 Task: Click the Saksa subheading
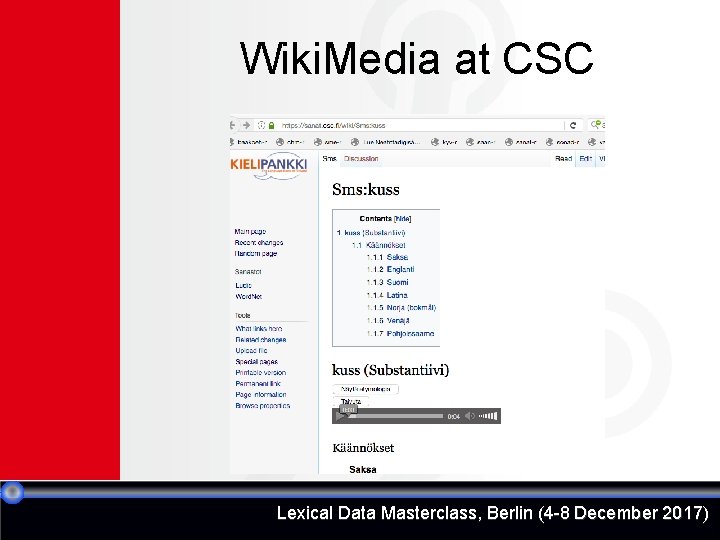(362, 469)
